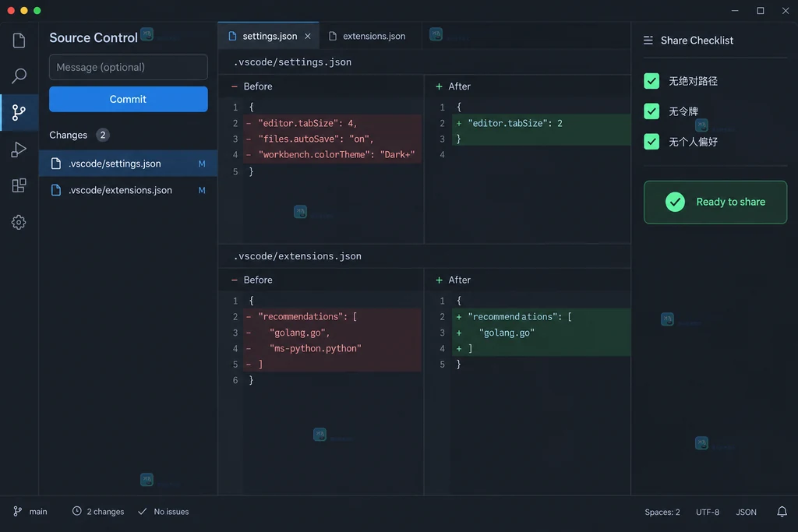798x532 pixels.
Task: Click the Ready to share button
Action: click(715, 202)
